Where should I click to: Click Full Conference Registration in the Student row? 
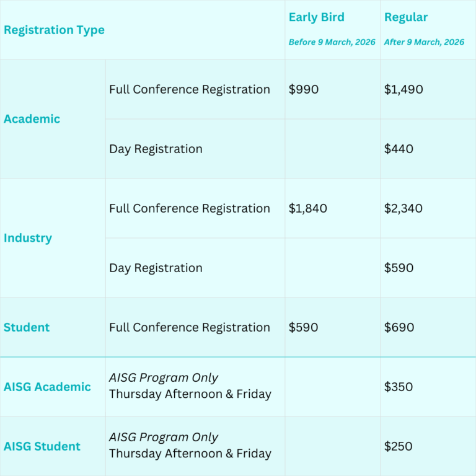click(x=190, y=327)
